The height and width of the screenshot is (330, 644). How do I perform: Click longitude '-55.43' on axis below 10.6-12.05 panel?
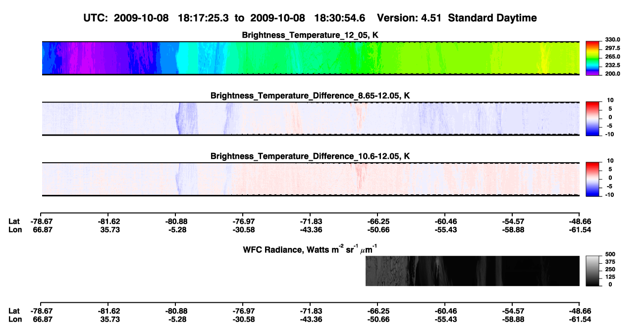[446, 229]
